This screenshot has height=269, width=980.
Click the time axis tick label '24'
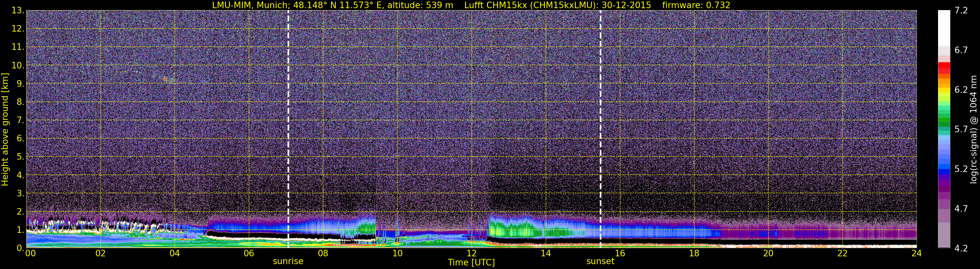[x=917, y=253]
